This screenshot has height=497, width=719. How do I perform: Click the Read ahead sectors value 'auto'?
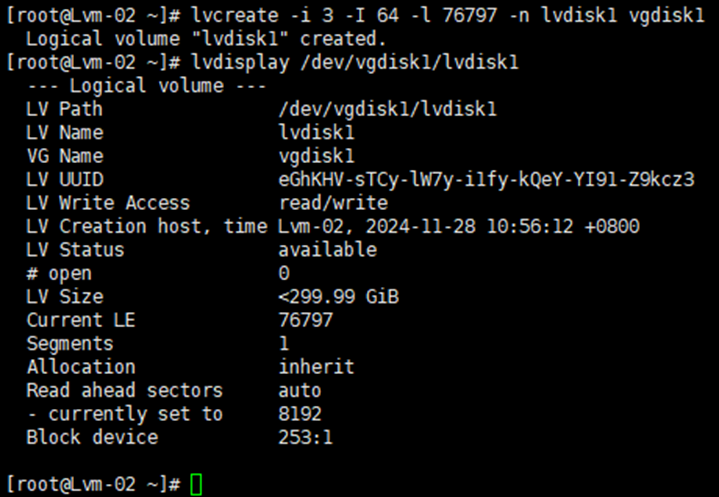[x=300, y=390]
